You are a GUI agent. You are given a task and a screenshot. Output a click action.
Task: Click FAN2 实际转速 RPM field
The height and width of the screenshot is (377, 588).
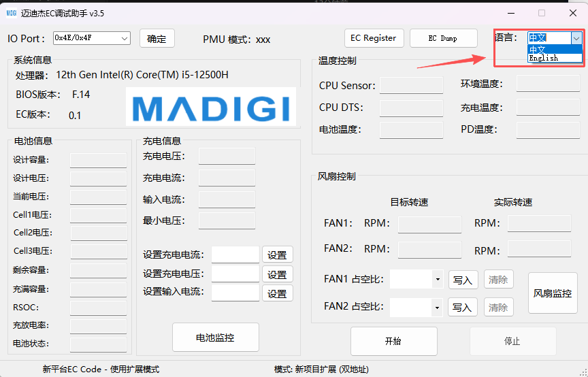click(x=539, y=248)
